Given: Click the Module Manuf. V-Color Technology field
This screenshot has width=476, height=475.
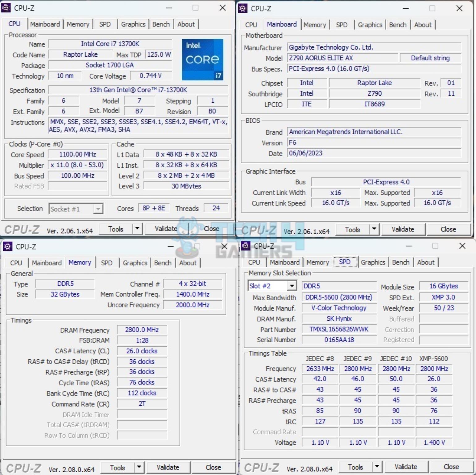Looking at the screenshot, I should click(x=339, y=308).
